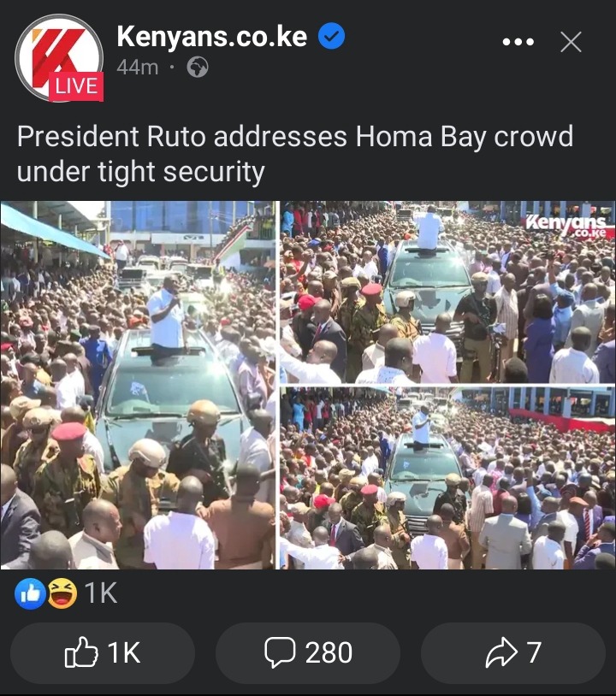Image resolution: width=616 pixels, height=696 pixels.
Task: Click the blue verified checkmark badge
Action: point(331,36)
